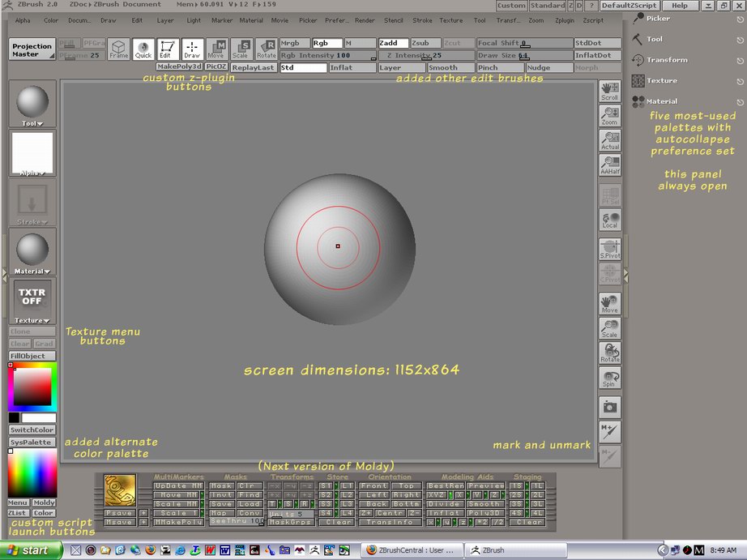Click the ZBrush logo icon in title bar
This screenshot has width=747, height=560.
(7, 5)
